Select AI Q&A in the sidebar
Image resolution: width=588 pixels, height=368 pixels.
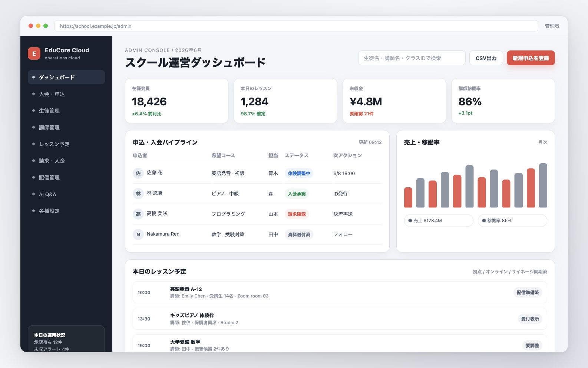point(66,194)
